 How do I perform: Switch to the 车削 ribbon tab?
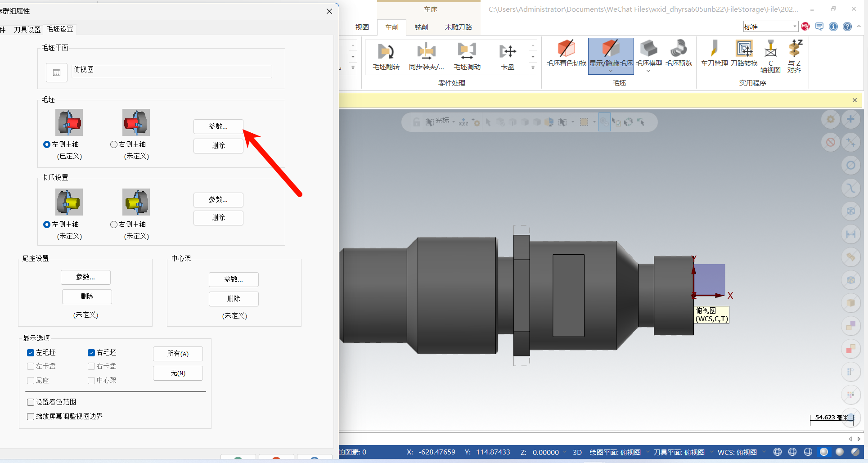click(392, 27)
